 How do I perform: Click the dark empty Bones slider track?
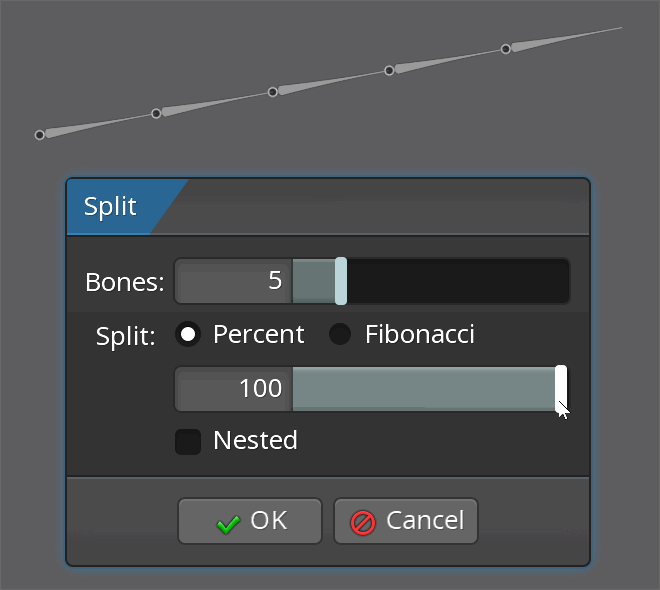click(x=457, y=281)
